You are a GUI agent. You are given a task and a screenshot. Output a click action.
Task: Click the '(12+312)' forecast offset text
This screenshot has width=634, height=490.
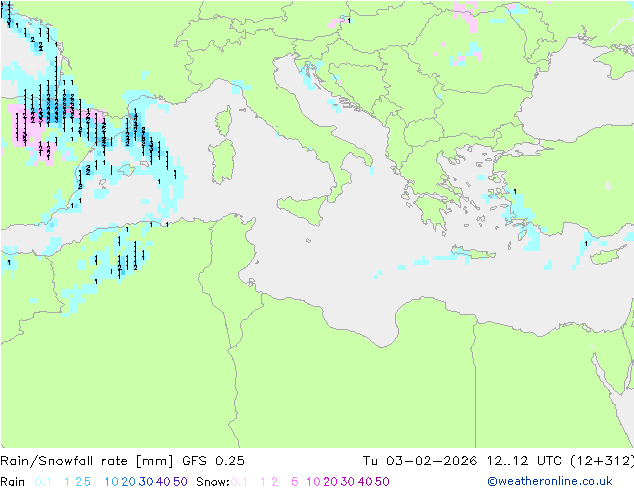pyautogui.click(x=602, y=461)
